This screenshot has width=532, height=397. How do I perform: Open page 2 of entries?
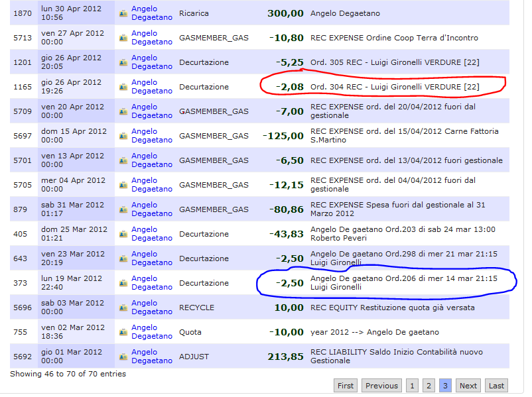click(x=429, y=386)
